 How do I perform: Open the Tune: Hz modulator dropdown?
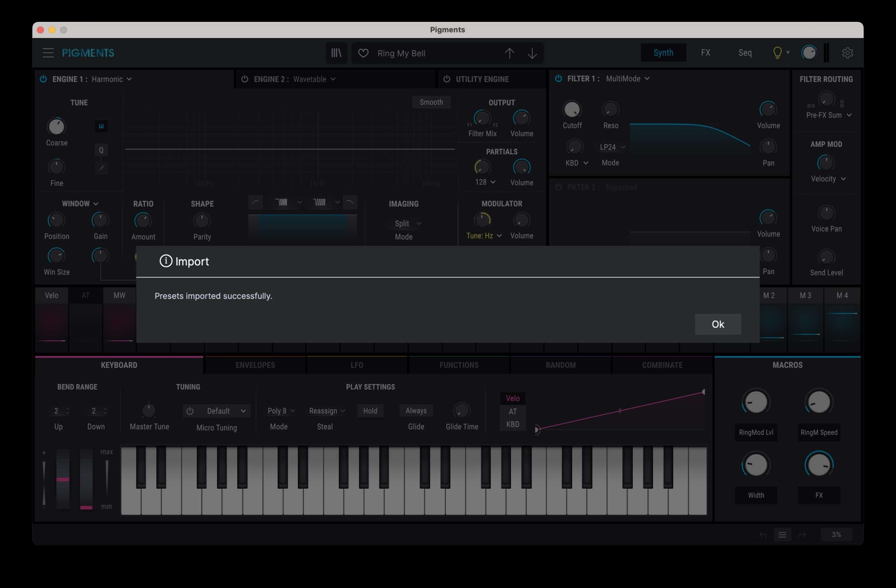pyautogui.click(x=484, y=235)
